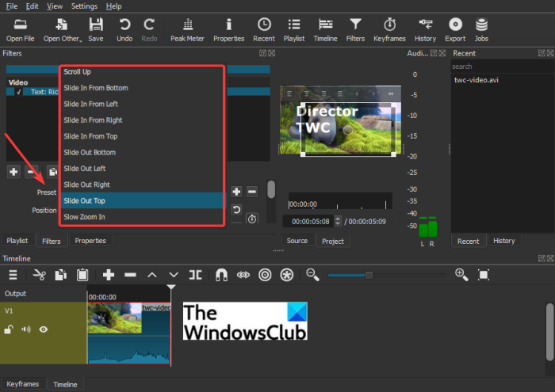
Task: Click the Copy icon in timeline toolbar
Action: click(x=60, y=275)
